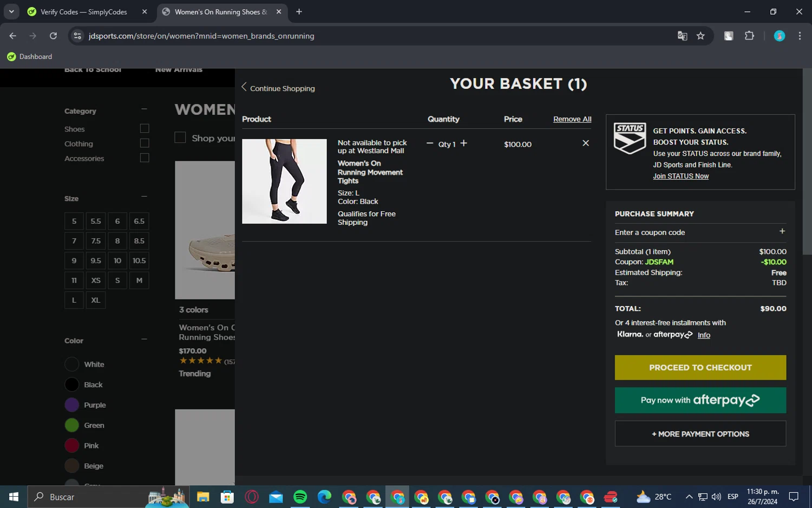Screen dimensions: 812x508
Task: Check the Clothing category checkbox
Action: coord(145,143)
